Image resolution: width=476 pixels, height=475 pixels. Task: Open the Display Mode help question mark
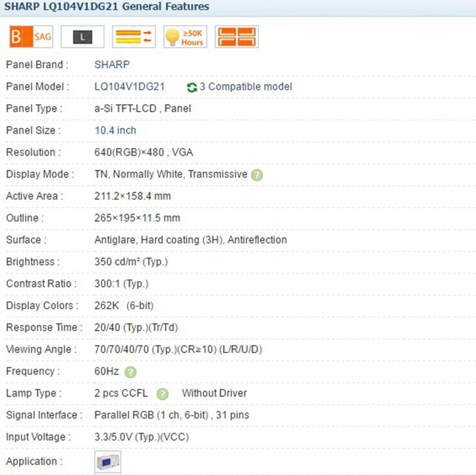click(256, 175)
